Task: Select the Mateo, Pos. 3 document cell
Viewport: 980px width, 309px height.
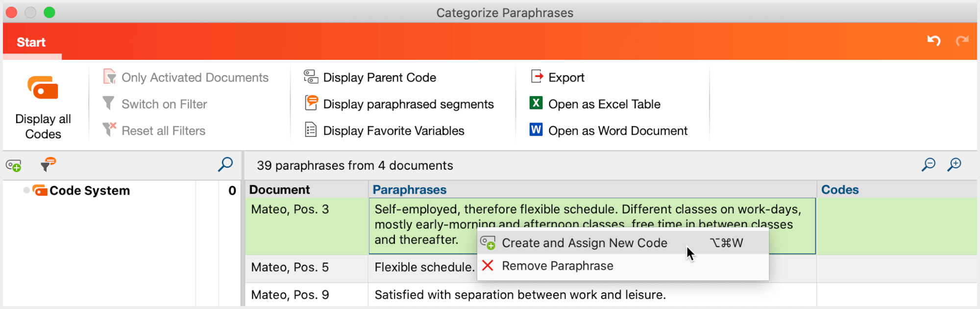Action: point(306,226)
